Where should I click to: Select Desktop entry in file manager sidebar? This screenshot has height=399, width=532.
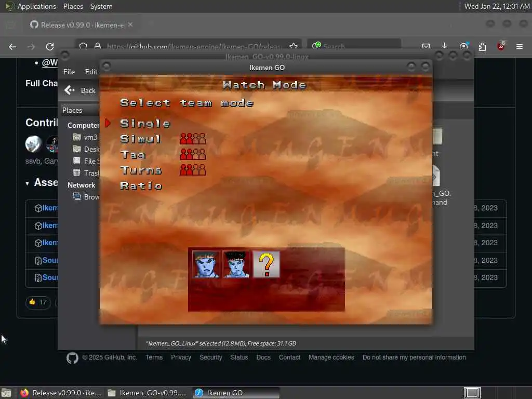pyautogui.click(x=86, y=149)
